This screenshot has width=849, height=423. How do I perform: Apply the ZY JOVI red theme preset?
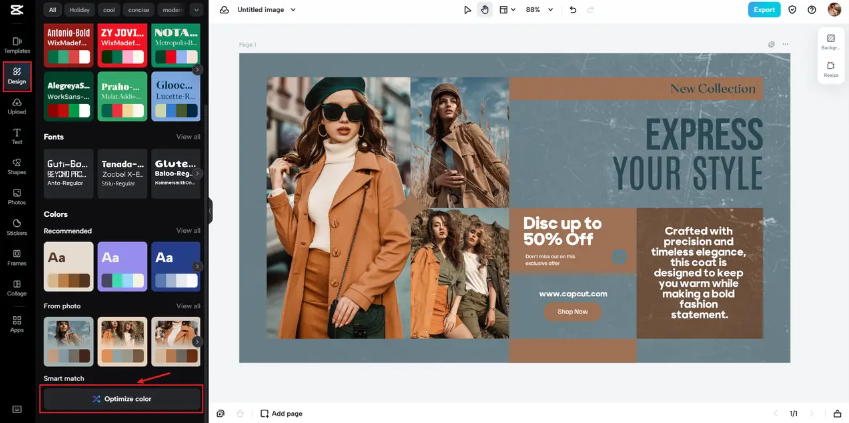pos(122,45)
